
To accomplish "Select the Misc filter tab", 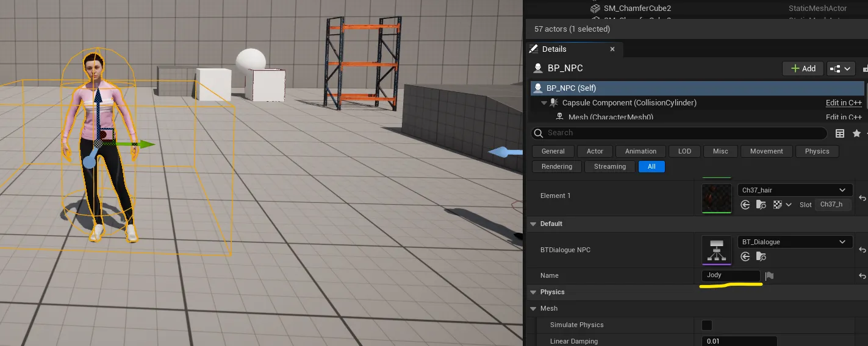I will 720,151.
